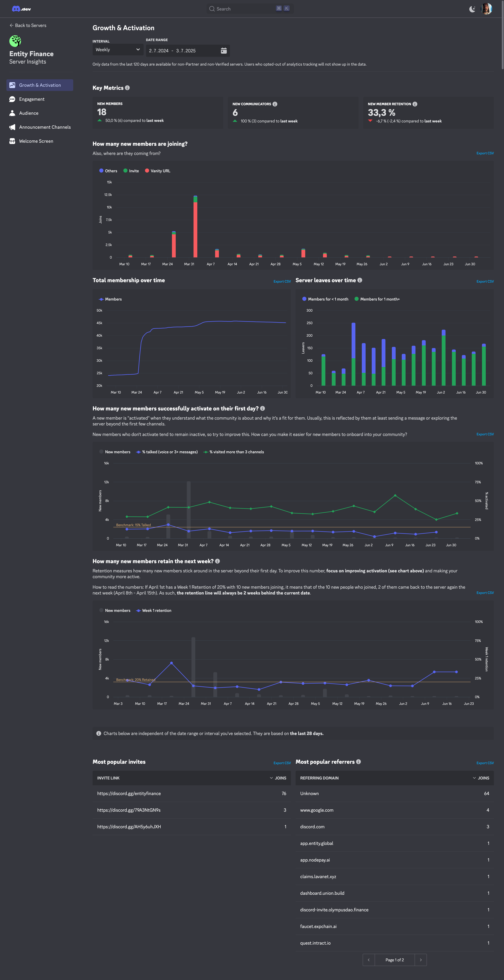Go Back to Servers
504x980 pixels.
[28, 26]
